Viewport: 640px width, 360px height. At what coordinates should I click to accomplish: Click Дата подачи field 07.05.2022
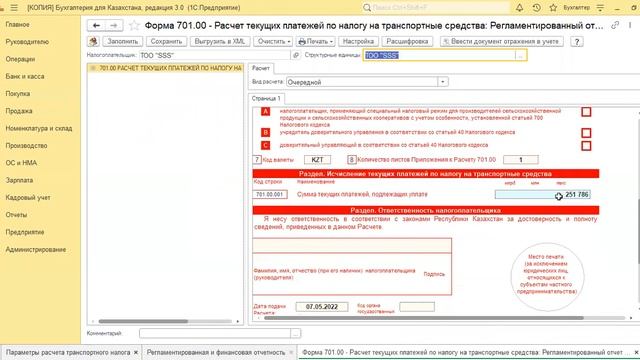point(322,307)
